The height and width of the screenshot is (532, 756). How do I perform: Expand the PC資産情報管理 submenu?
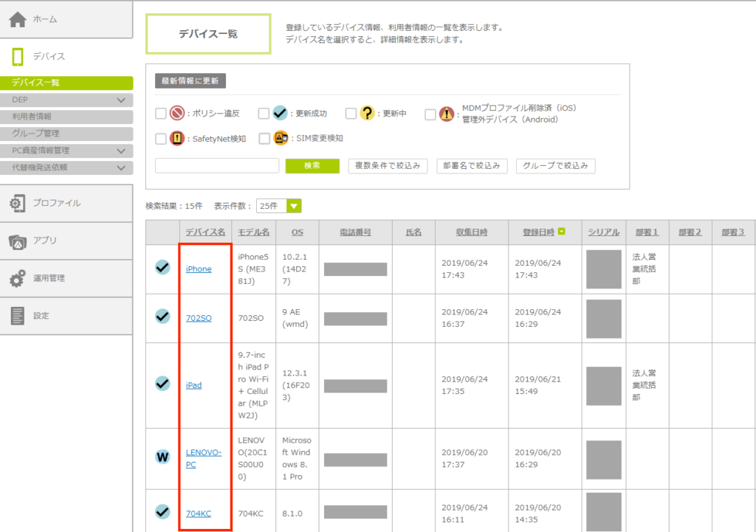point(121,151)
